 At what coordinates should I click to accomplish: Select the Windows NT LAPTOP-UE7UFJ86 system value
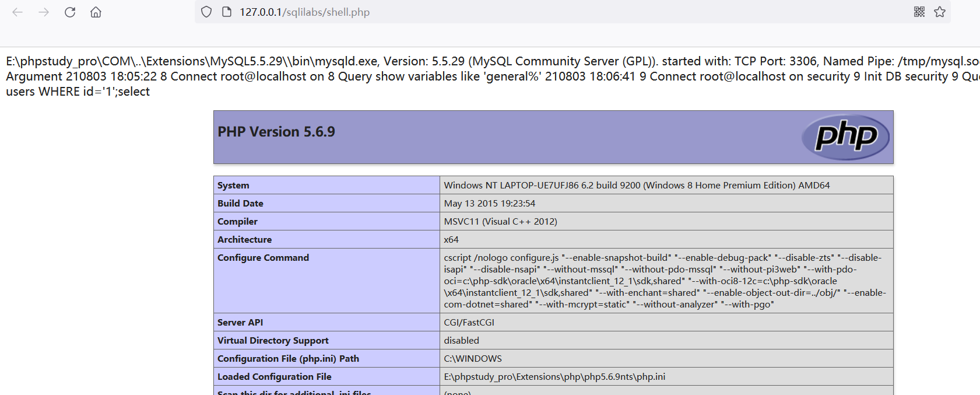click(x=637, y=186)
